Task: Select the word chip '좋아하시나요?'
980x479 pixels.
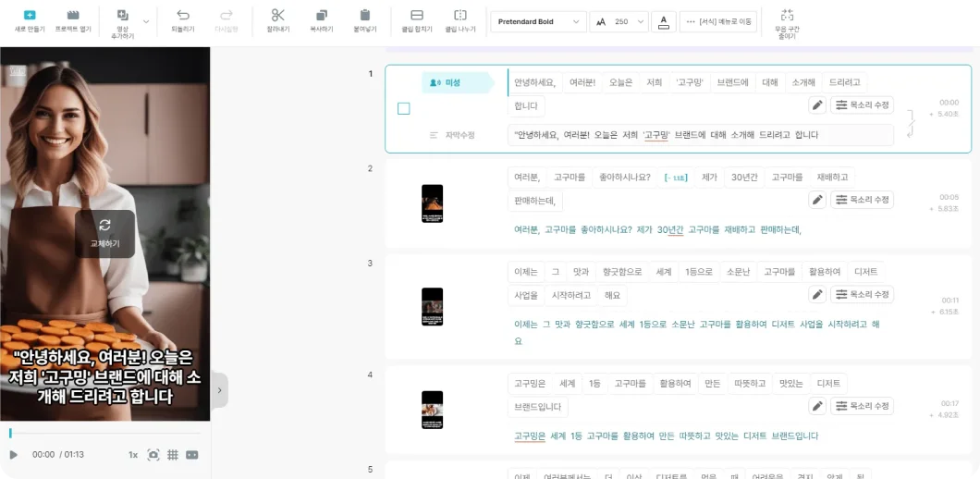Action: tap(626, 178)
